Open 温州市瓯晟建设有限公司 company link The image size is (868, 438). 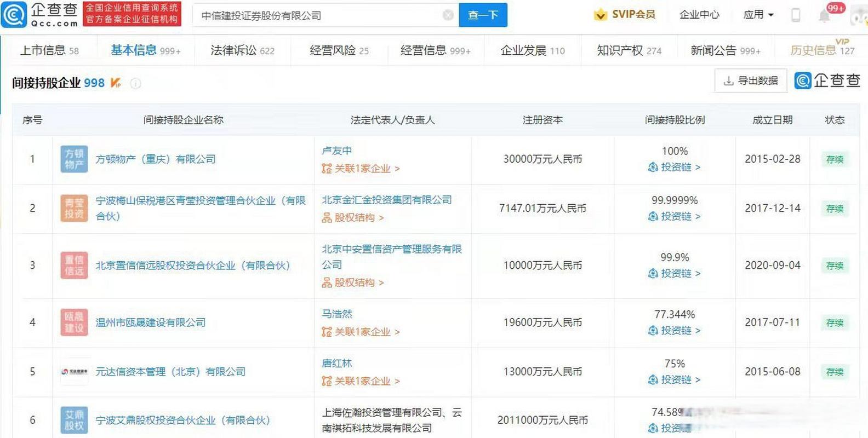pyautogui.click(x=151, y=322)
